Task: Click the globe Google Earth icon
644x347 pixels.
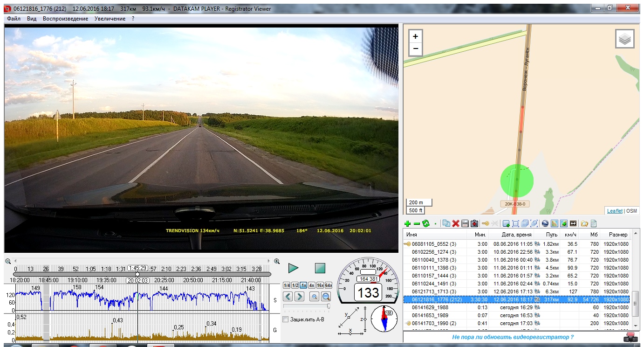Action: click(x=545, y=224)
